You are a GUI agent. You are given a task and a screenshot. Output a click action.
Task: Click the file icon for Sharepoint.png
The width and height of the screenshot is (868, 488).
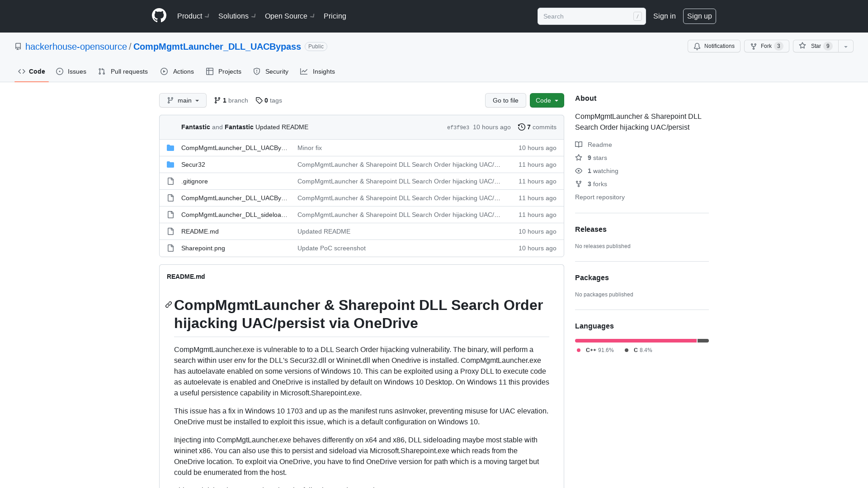[x=170, y=248]
